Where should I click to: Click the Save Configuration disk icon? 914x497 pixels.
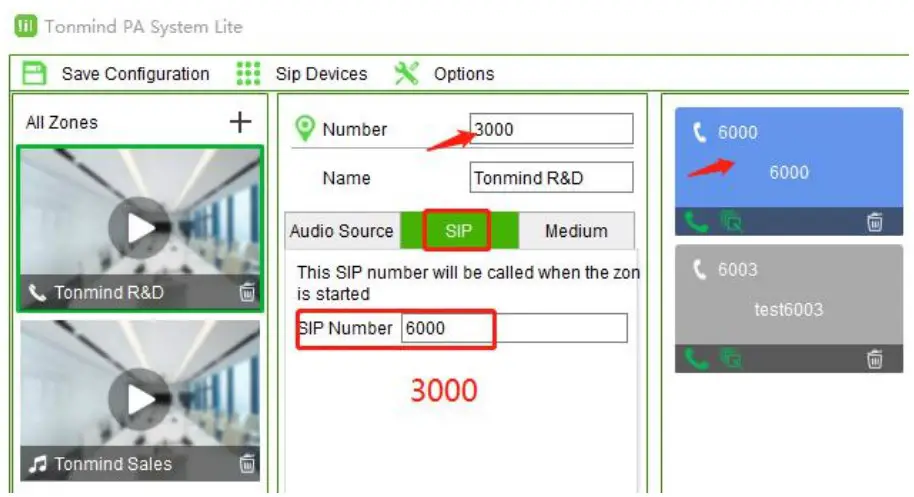coord(34,74)
